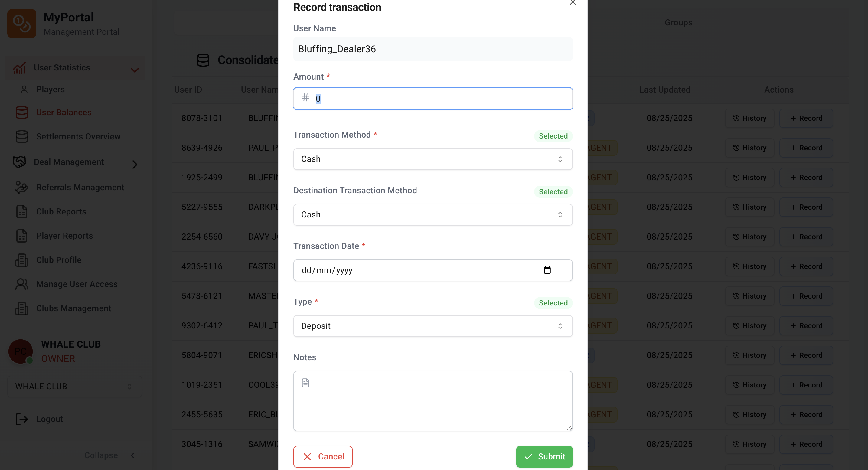Close the Record transaction dialog
This screenshot has height=470, width=868.
[573, 3]
